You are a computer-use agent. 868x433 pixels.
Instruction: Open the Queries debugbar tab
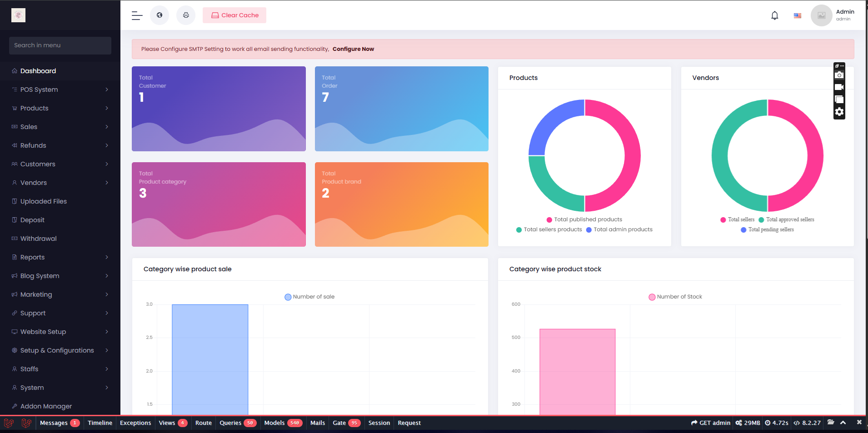[x=238, y=423]
